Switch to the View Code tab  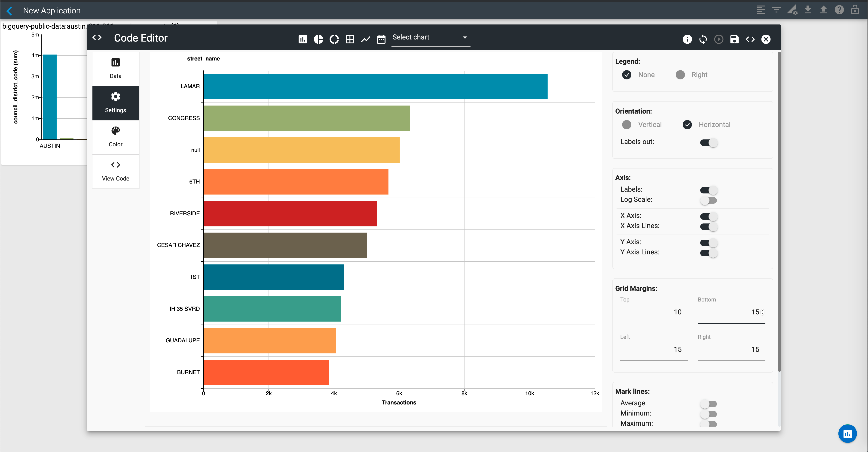tap(116, 171)
